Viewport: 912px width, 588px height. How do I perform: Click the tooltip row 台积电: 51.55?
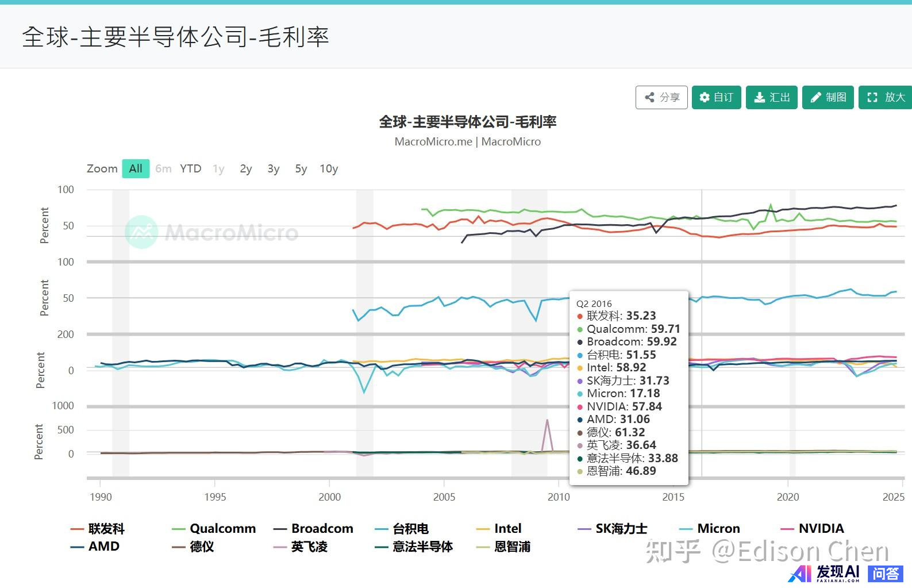616,355
